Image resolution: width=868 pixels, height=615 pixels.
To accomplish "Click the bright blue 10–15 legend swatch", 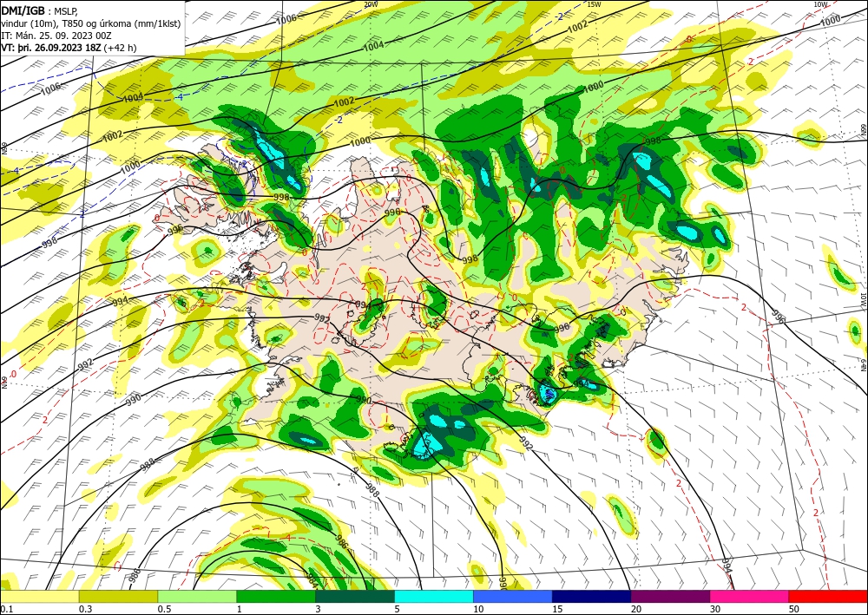I will point(513,596).
